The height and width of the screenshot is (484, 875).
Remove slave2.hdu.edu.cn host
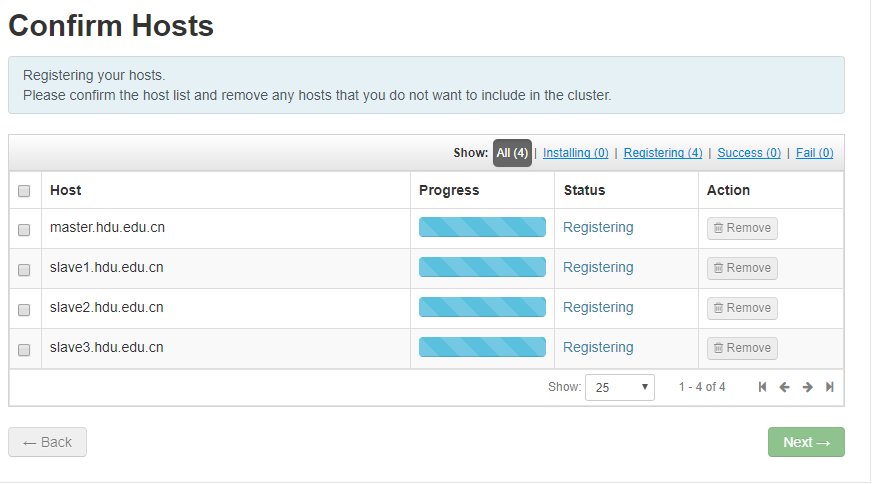click(742, 308)
